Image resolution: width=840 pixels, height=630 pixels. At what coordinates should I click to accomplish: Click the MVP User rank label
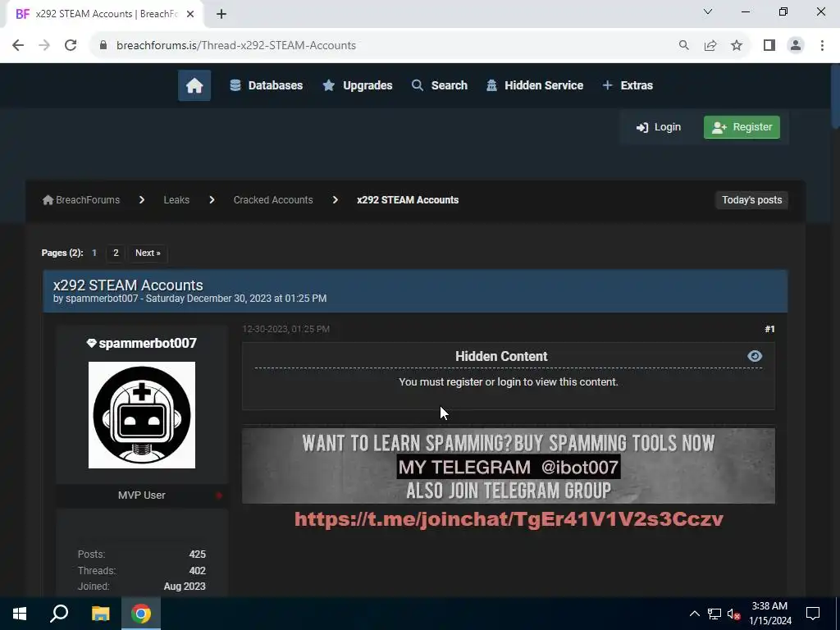point(141,495)
